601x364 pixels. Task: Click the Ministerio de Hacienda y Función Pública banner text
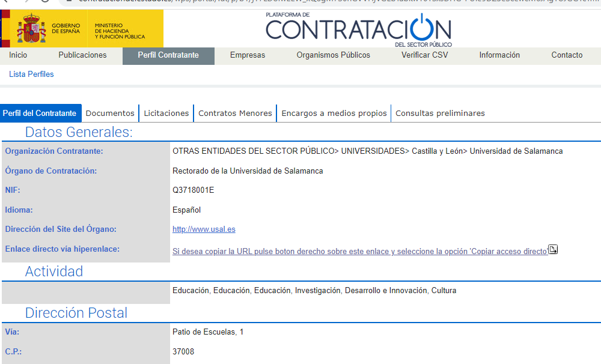120,31
